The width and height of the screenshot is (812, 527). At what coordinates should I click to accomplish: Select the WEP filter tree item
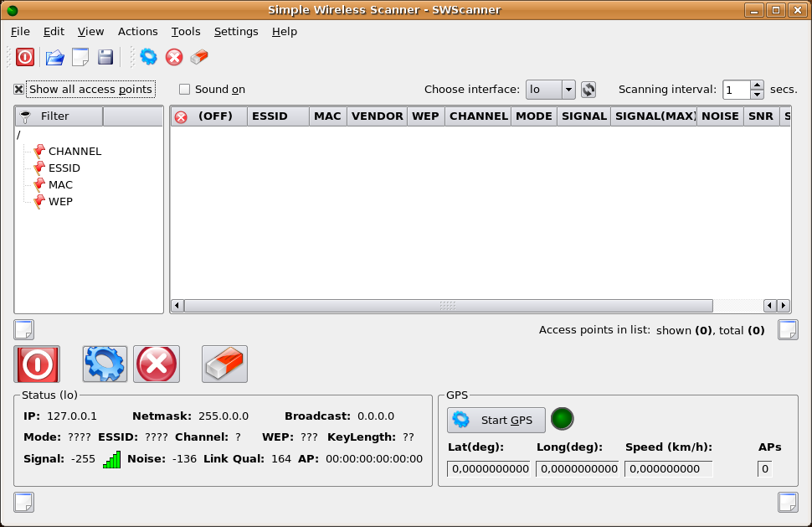60,202
